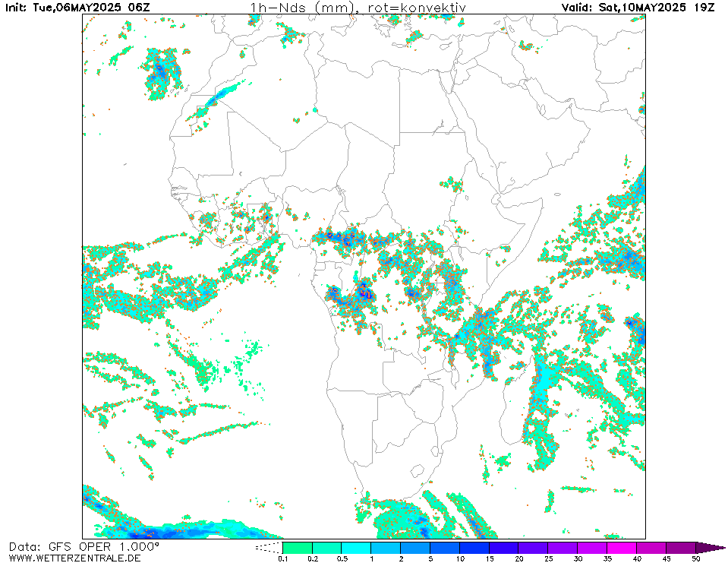The width and height of the screenshot is (728, 563).
Task: Click the legend value '0.1'
Action: pos(282,558)
